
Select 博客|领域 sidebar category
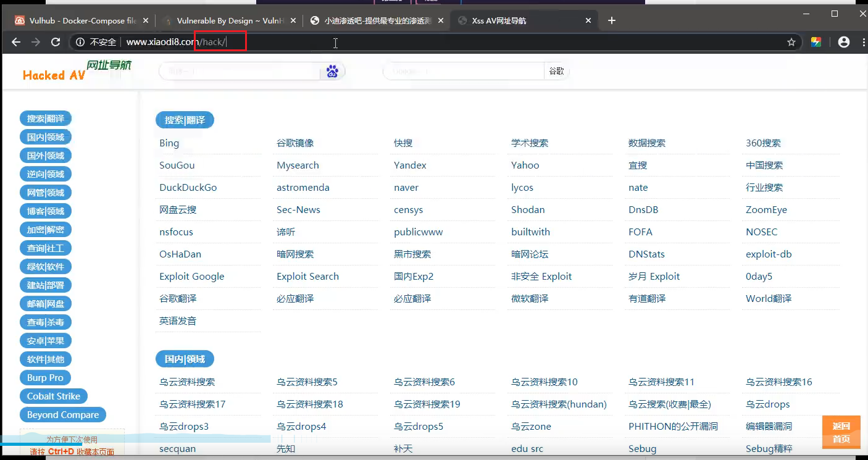tap(46, 211)
